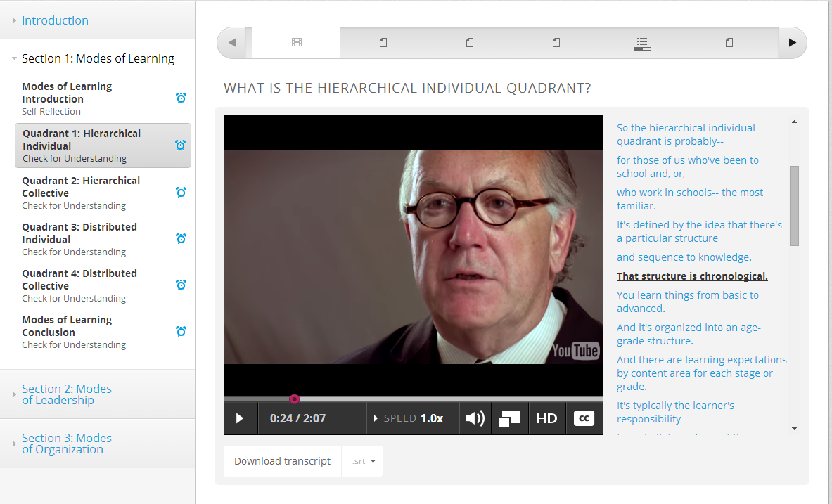Go to next unit with right arrow
Viewport: 832px width, 504px height.
792,43
